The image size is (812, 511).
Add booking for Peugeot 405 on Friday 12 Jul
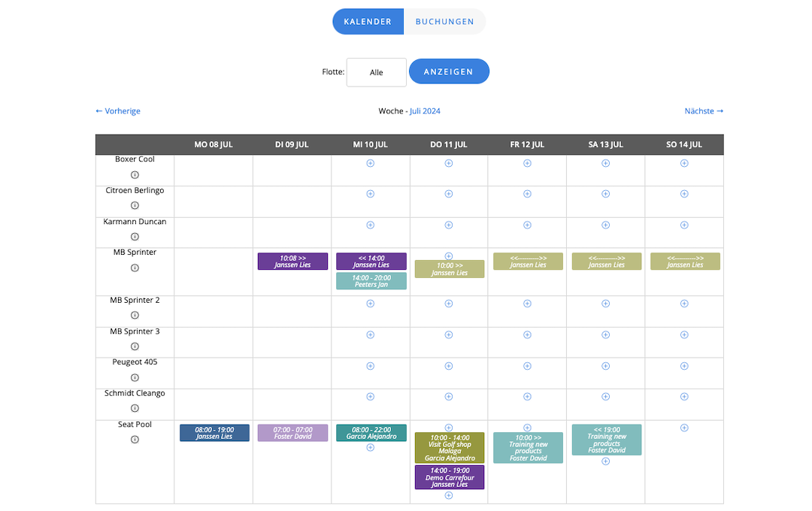click(x=527, y=366)
